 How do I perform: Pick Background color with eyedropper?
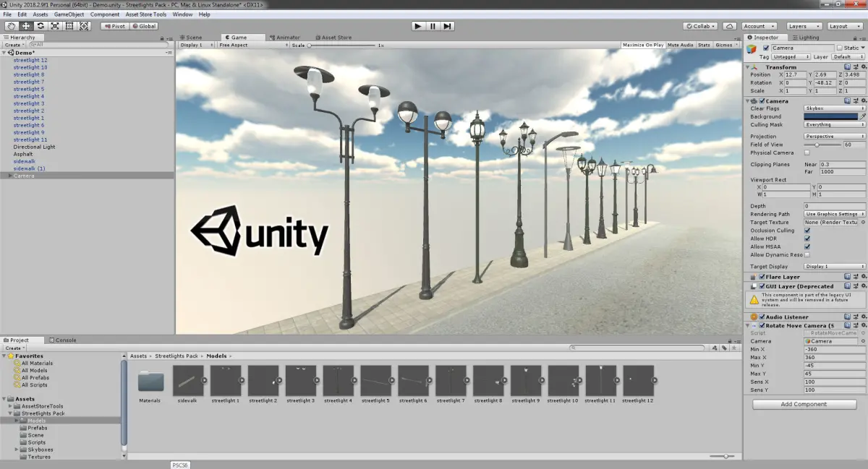point(863,116)
